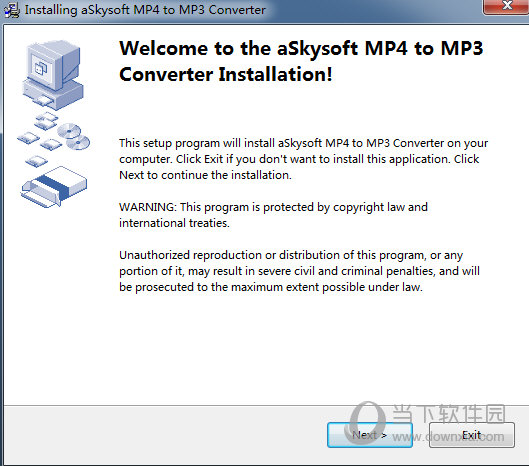Click the 当下软件园 watermark text
The width and height of the screenshot is (529, 466).
pos(449,414)
